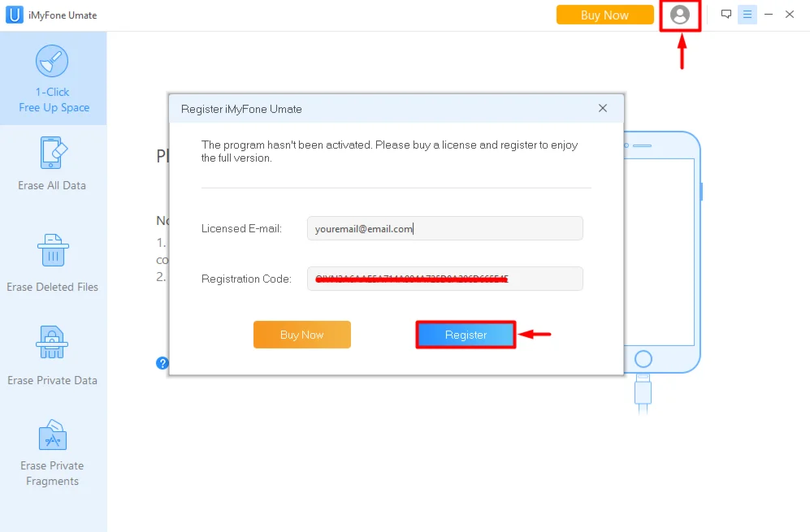The height and width of the screenshot is (532, 810).
Task: Open Erase Deleted Files section
Action: point(52,263)
